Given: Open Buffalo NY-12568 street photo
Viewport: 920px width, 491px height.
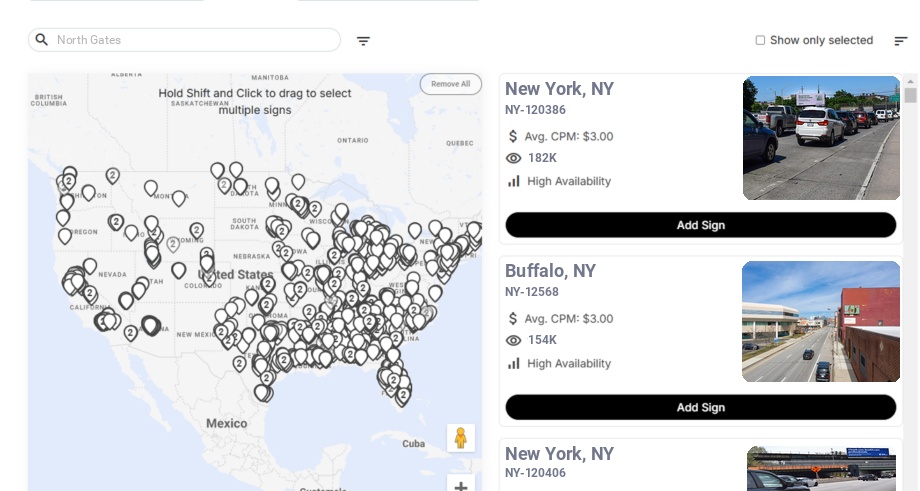Looking at the screenshot, I should coord(821,321).
